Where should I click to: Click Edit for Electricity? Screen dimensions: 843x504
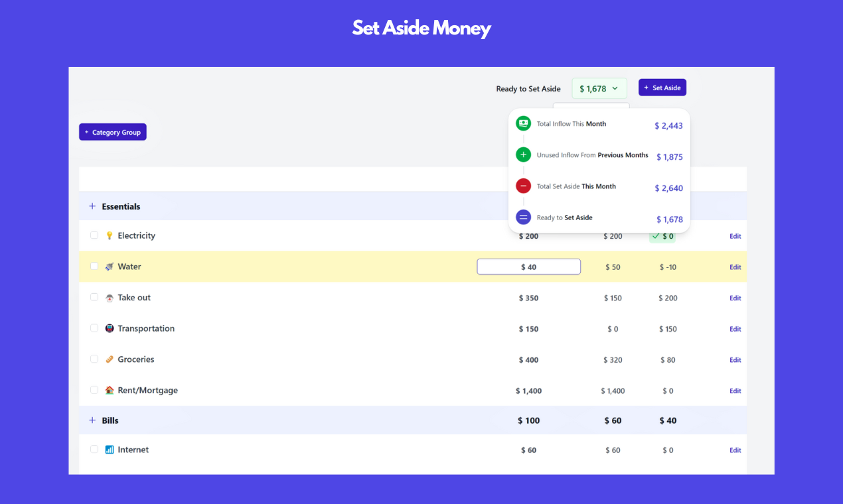[735, 236]
